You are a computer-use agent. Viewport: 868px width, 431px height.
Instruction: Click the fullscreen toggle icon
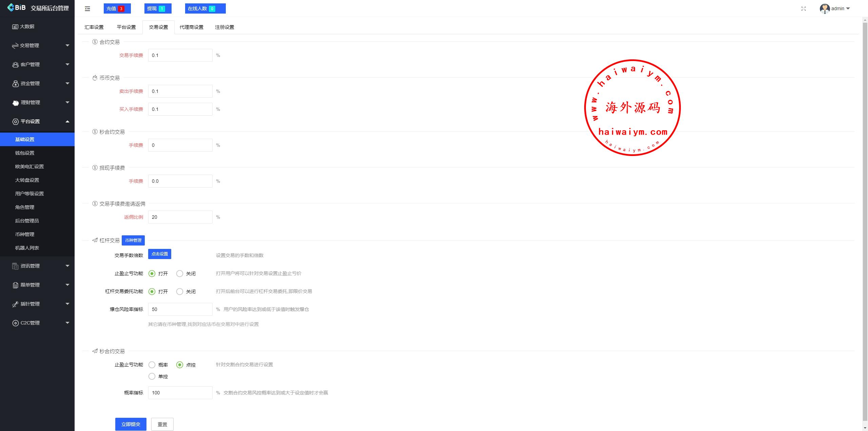(803, 9)
